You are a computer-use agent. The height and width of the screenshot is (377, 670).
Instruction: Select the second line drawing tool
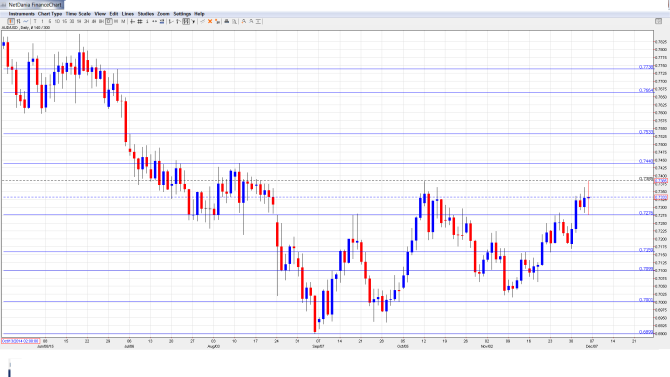coord(179,21)
